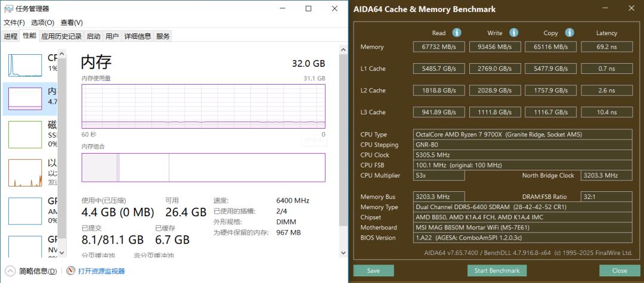The width and height of the screenshot is (644, 283).
Task: Click the info icon next to Write
Action: pyautogui.click(x=513, y=33)
